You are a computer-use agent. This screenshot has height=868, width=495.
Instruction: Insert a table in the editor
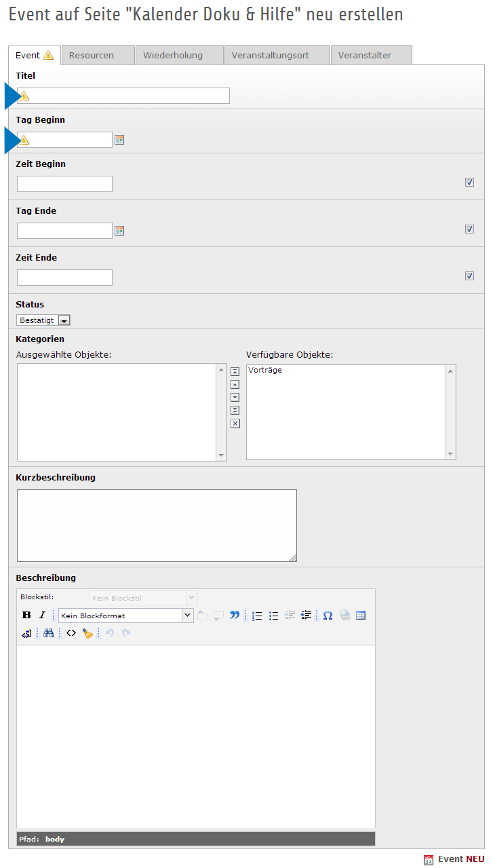(361, 616)
